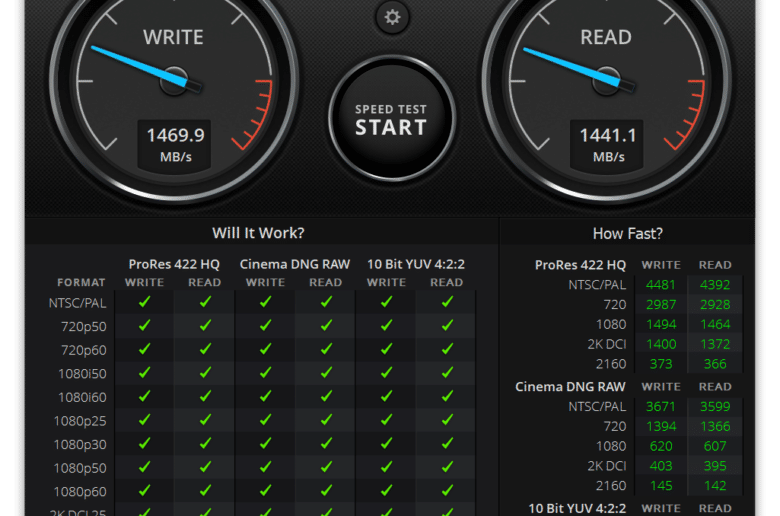Click 1080i60 10 Bit YUV read checkmark
The height and width of the screenshot is (516, 780).
(x=447, y=396)
